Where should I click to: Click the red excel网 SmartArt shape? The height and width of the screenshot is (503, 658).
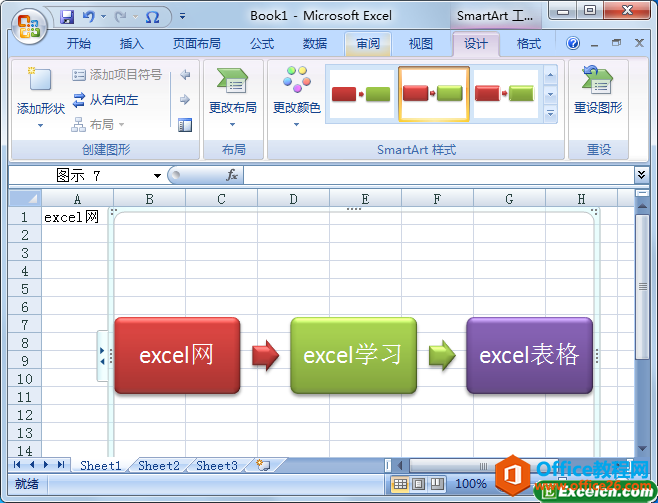point(177,355)
